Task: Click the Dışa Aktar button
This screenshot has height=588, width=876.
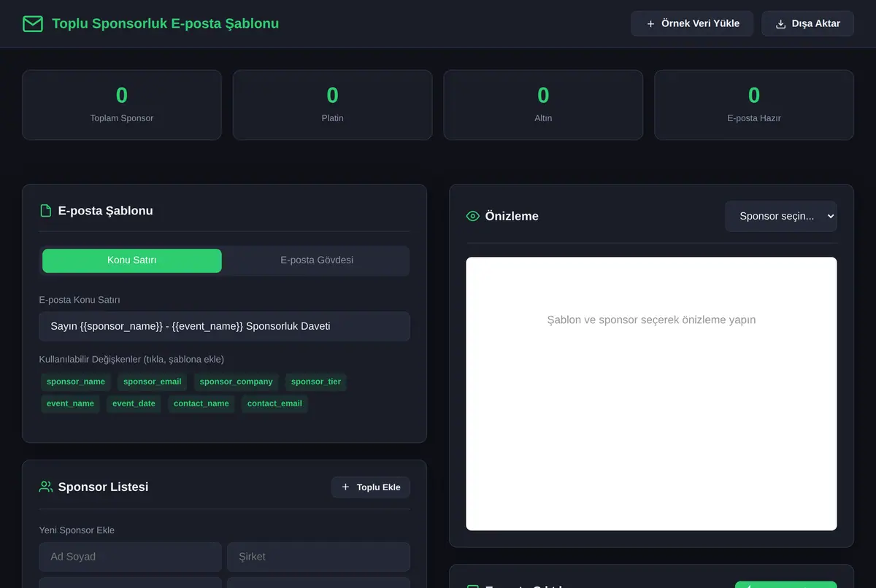Action: coord(807,23)
